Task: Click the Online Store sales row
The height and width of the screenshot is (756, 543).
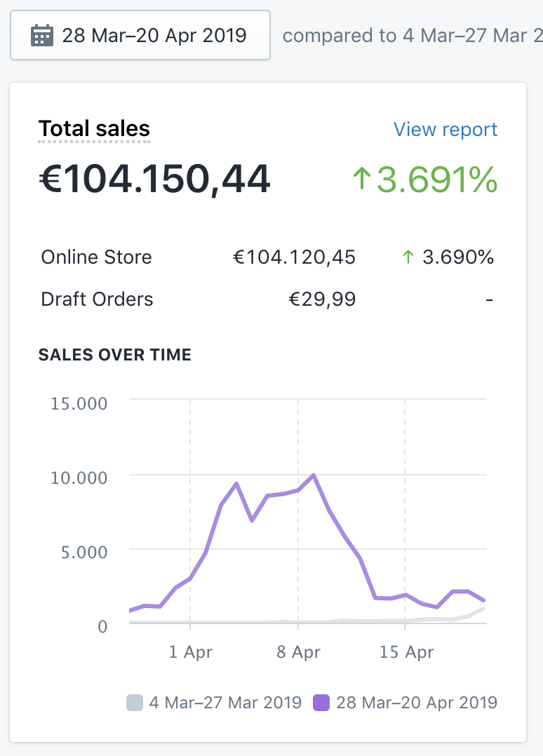Action: tap(268, 257)
